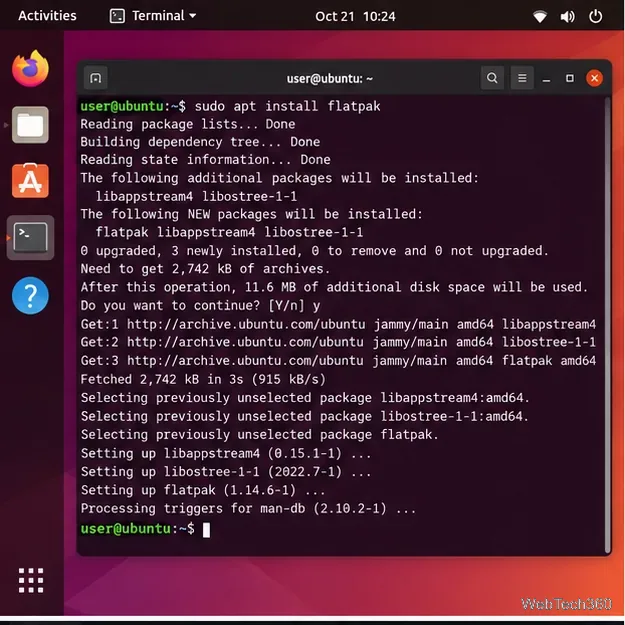Click 'Need to get 2,742 kB of archives.' line
Screen dimensions: 625x625
point(205,269)
